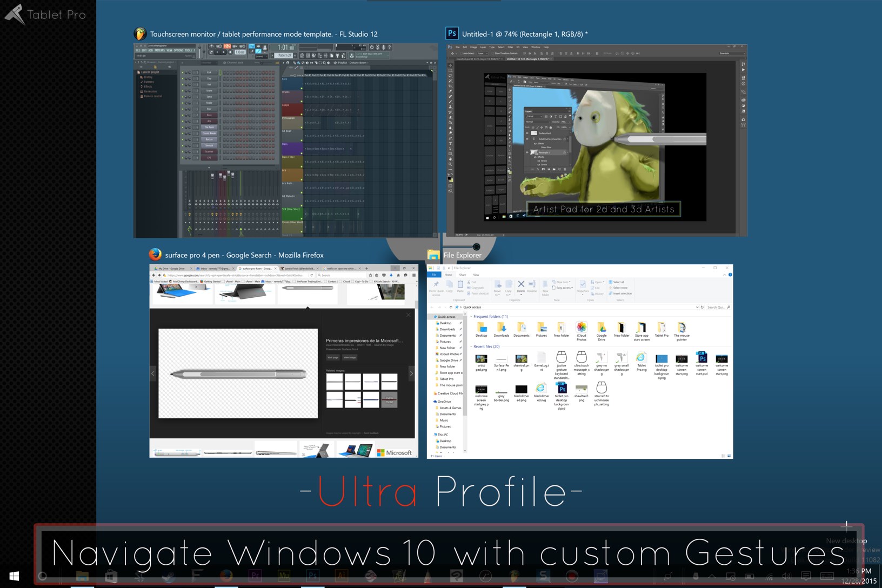Screen dimensions: 882x588
Task: Click File Explorer's refresh icon
Action: coord(702,307)
